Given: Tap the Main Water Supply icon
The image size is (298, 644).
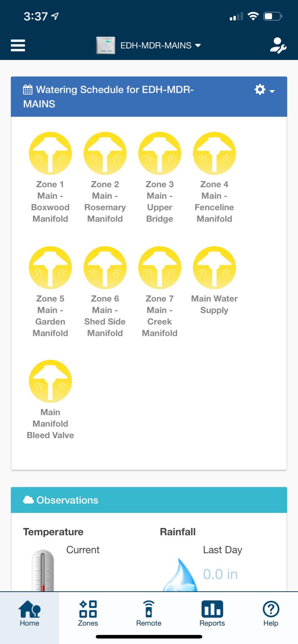Looking at the screenshot, I should [214, 268].
